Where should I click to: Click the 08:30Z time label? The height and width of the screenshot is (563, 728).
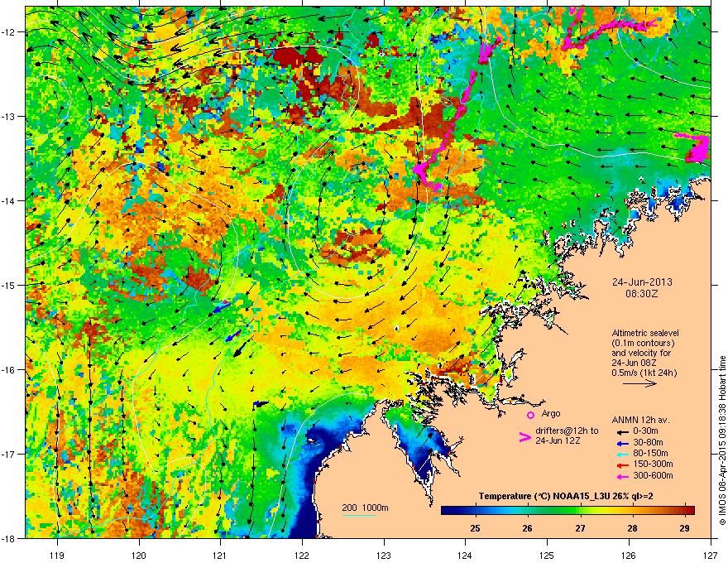click(x=642, y=294)
